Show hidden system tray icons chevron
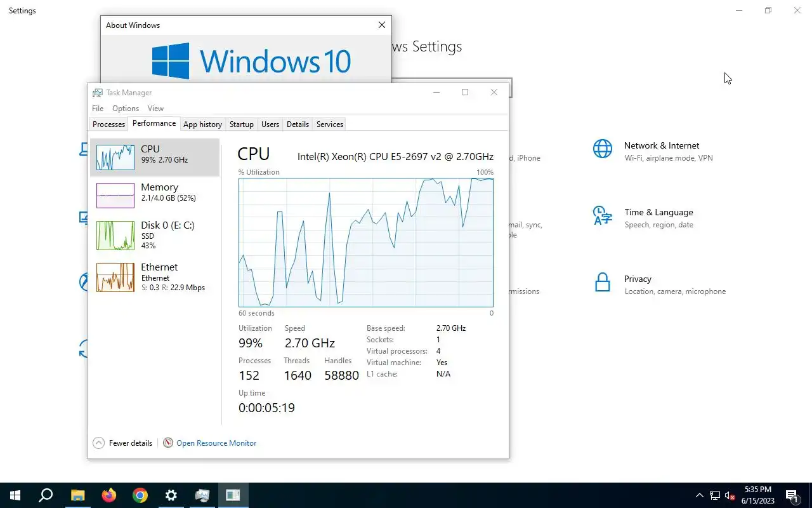812x508 pixels. coord(700,495)
